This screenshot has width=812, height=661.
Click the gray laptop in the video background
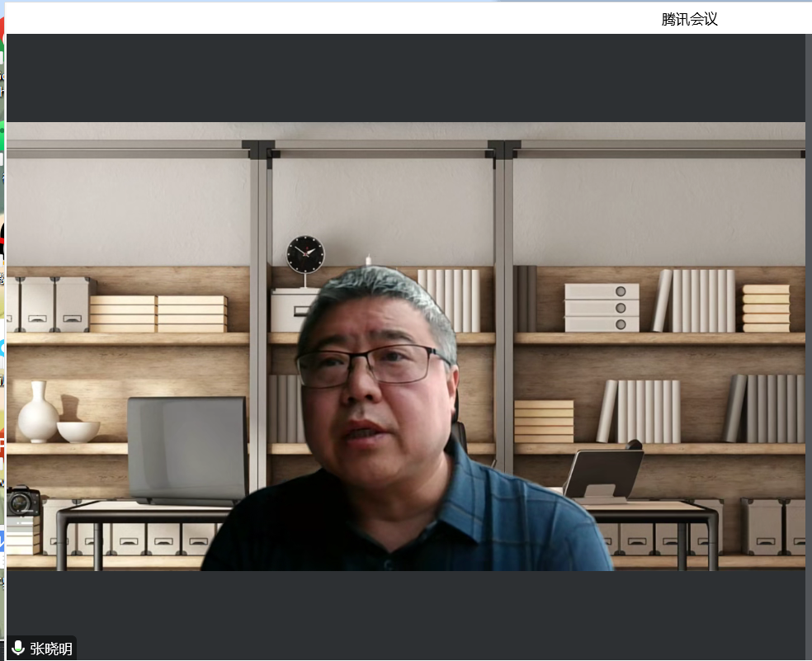[187, 450]
